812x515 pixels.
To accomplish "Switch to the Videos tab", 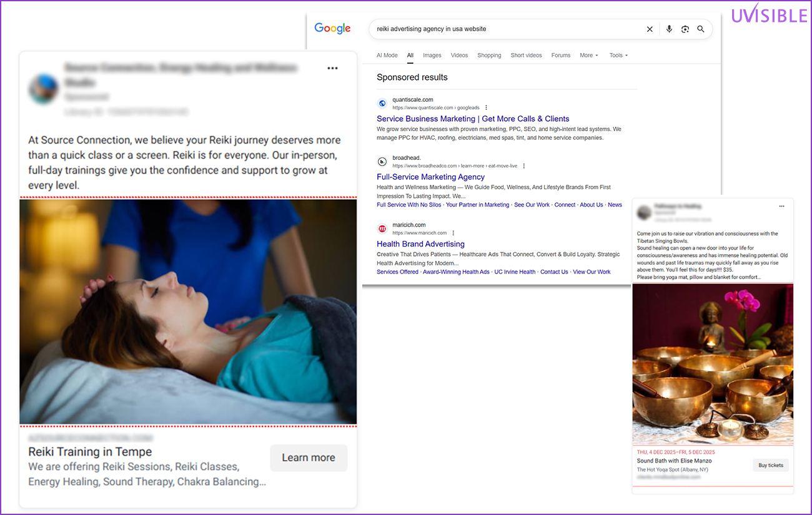I will (459, 56).
